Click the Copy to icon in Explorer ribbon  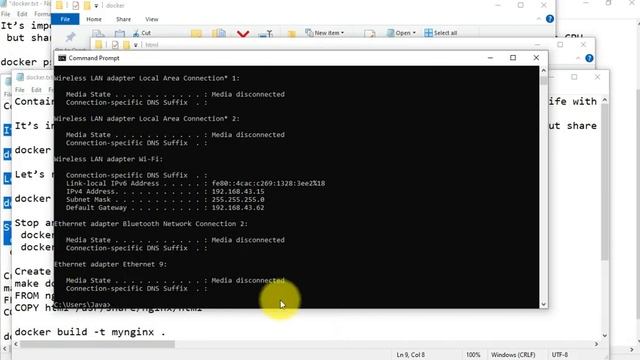219,33
